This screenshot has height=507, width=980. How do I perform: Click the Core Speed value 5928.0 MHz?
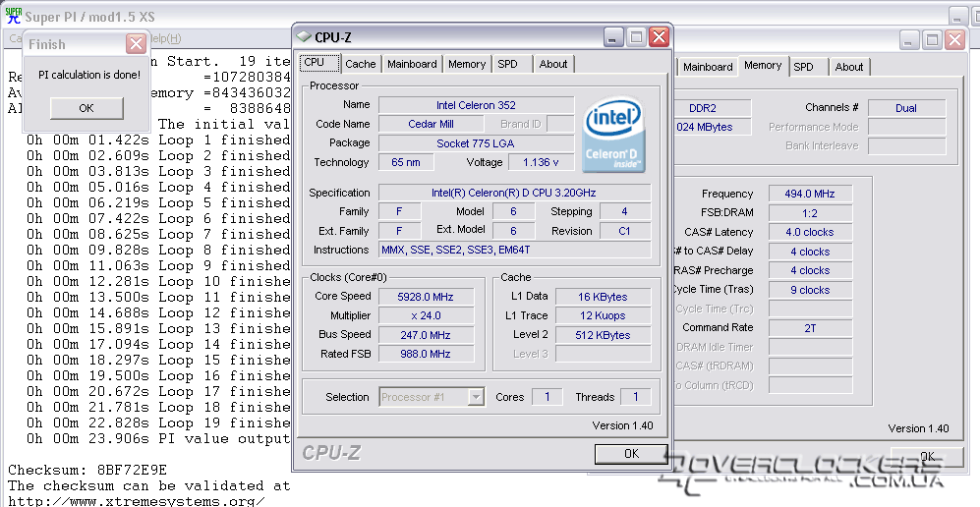click(x=426, y=297)
